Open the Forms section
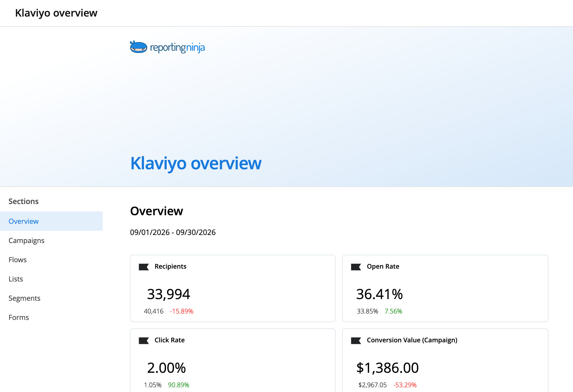Image resolution: width=573 pixels, height=392 pixels. pyautogui.click(x=51, y=317)
